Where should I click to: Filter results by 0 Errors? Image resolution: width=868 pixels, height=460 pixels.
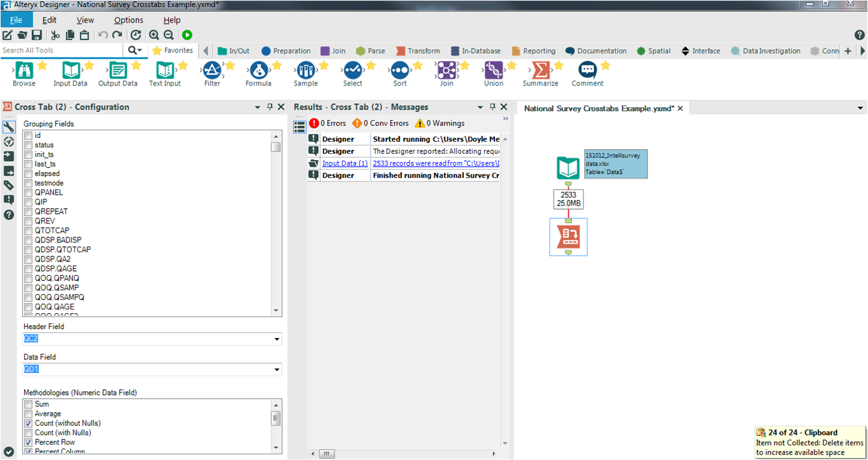click(327, 123)
